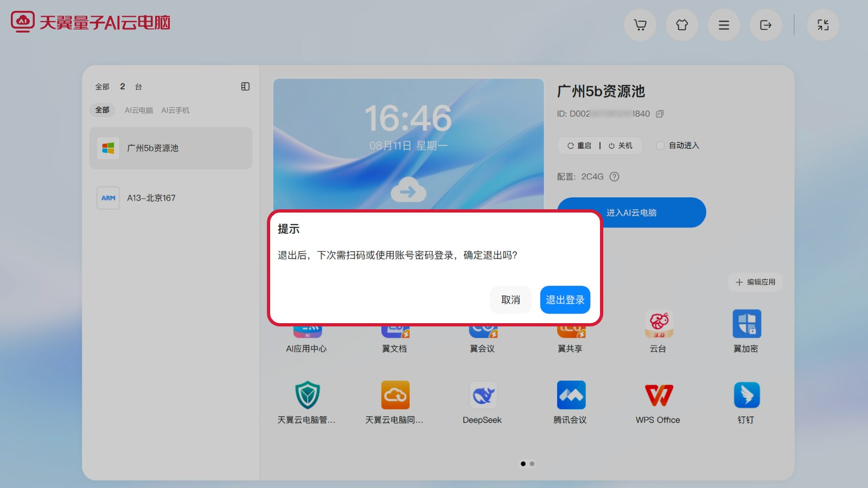Viewport: 868px width, 488px height.
Task: Switch to the AI云电脑 tab
Action: (x=139, y=110)
